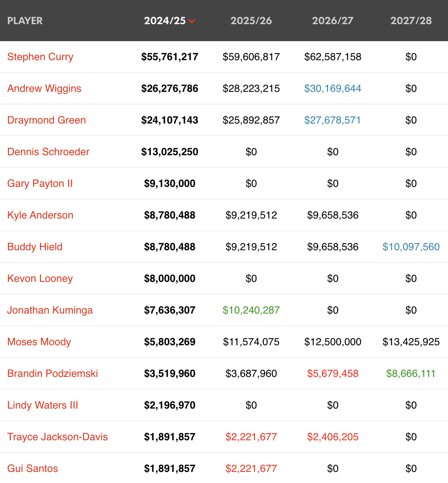
Task: Click Buddy Hield's blue $10,097,560 salary
Action: coord(411,247)
